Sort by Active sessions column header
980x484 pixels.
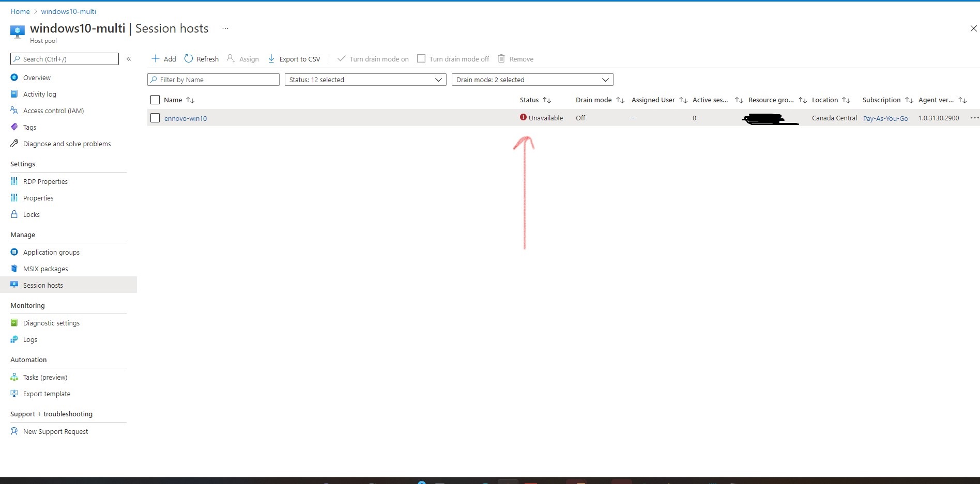[x=718, y=100]
